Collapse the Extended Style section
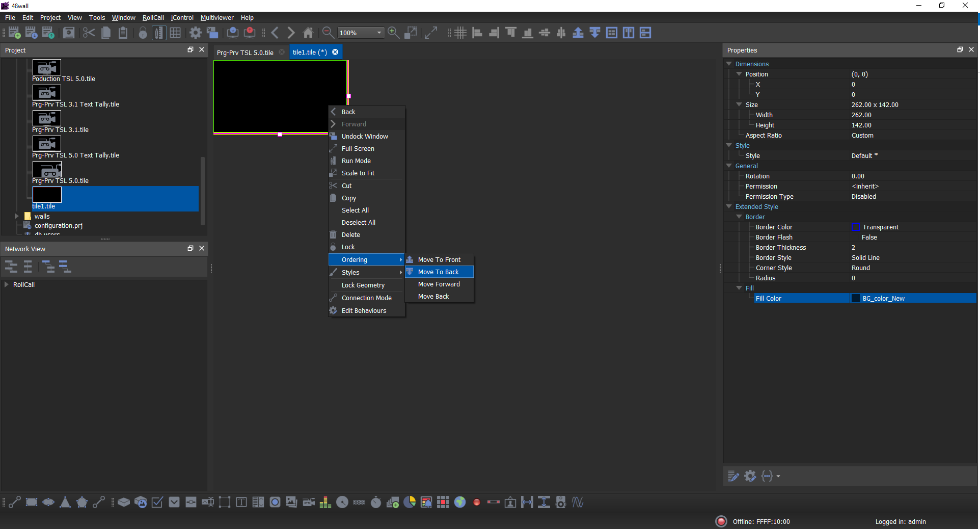 click(729, 206)
